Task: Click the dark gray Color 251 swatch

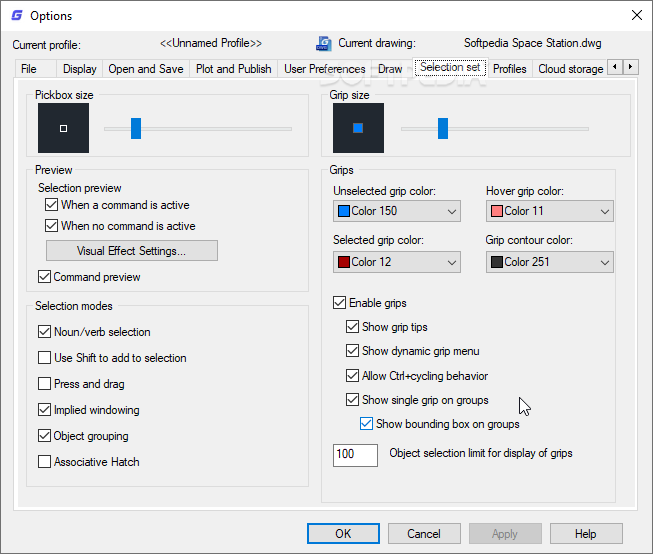Action: (496, 262)
